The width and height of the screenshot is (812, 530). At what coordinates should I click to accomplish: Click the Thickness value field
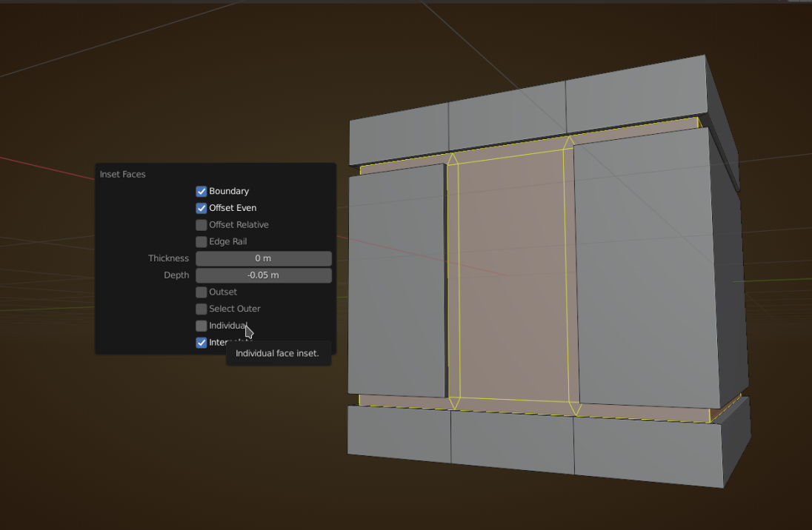point(264,258)
